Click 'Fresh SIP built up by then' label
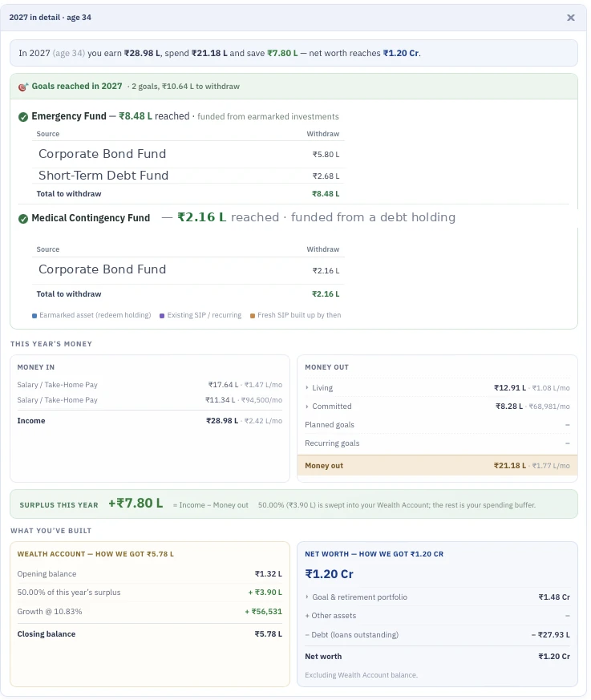This screenshot has width=591, height=700. tap(299, 315)
